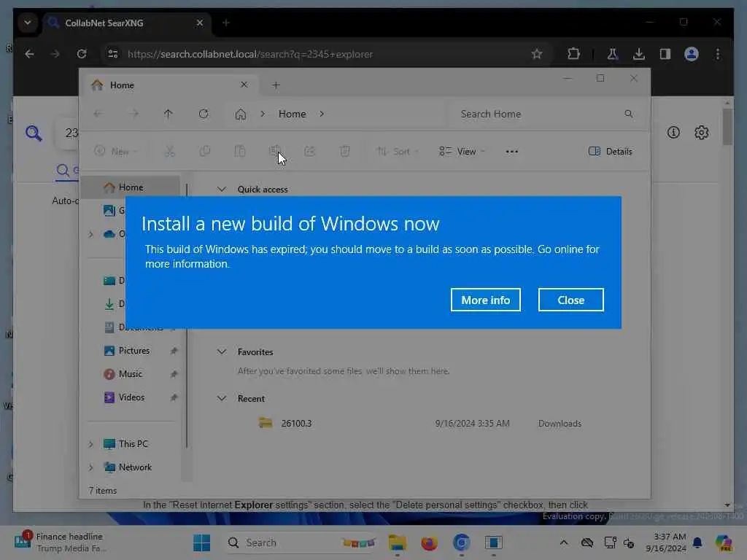Open the Windows Start menu
The image size is (747, 560).
click(202, 542)
